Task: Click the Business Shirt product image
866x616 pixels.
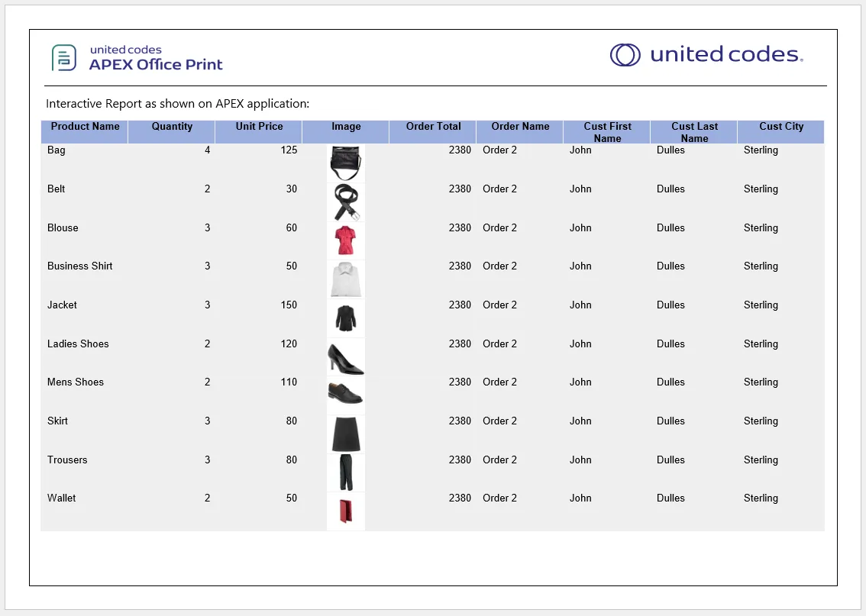Action: tap(346, 279)
